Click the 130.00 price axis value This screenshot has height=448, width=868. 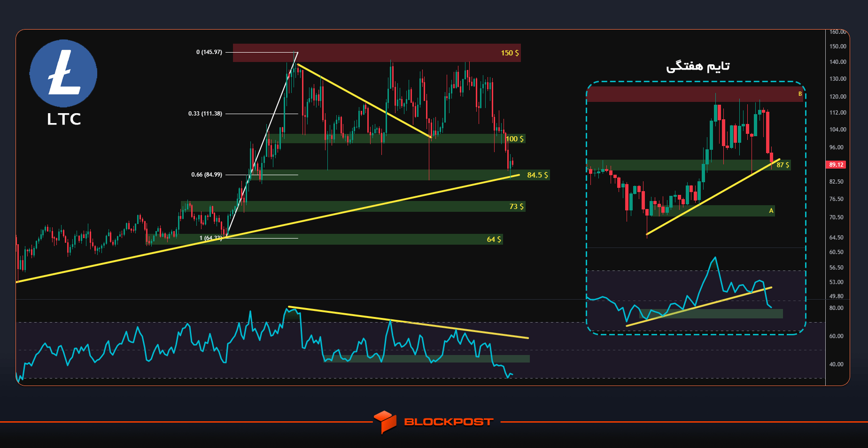click(838, 79)
